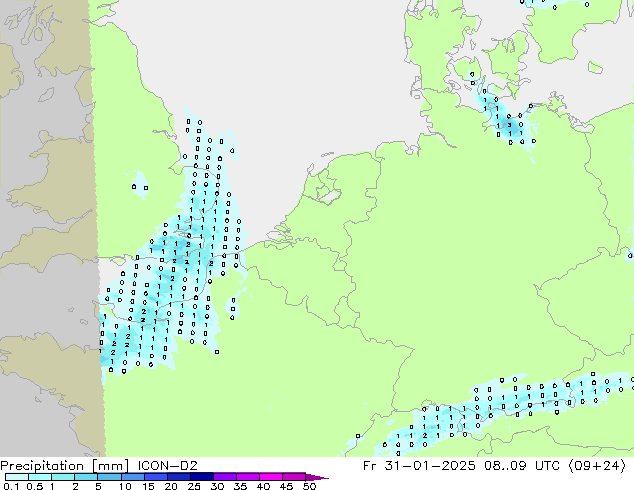
Task: Click the "Precipitation" title word
Action: click(42, 466)
